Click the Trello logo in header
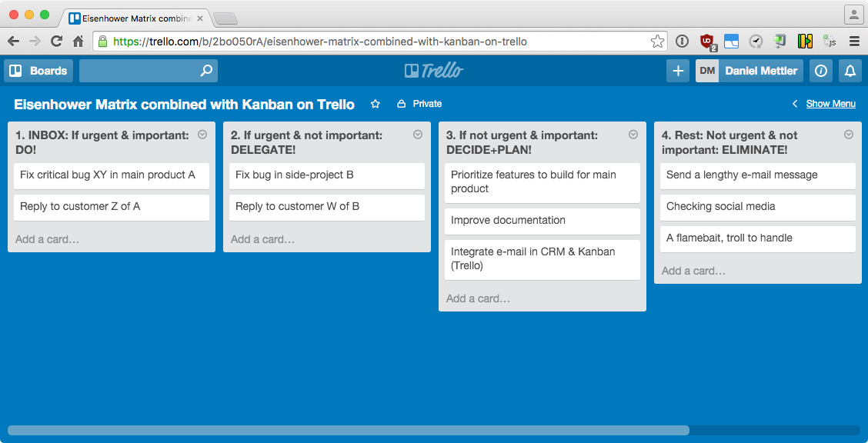 click(x=434, y=71)
